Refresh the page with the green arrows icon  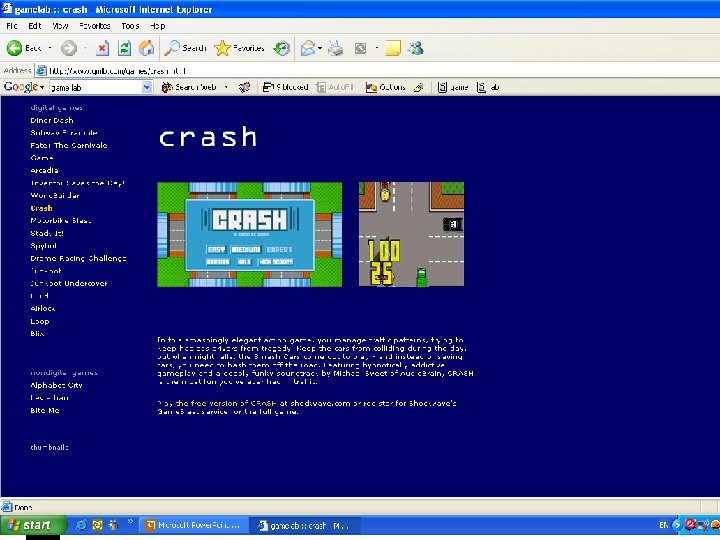point(124,48)
